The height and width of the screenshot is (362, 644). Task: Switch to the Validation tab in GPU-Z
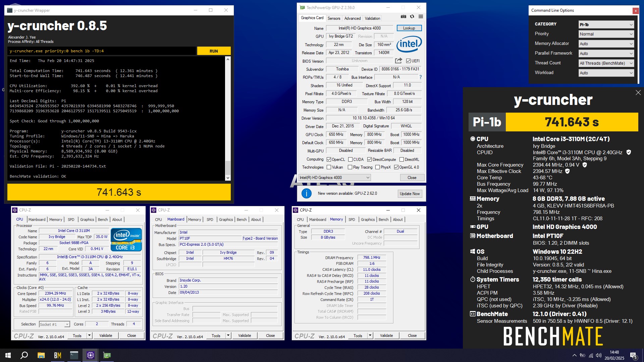coord(372,18)
